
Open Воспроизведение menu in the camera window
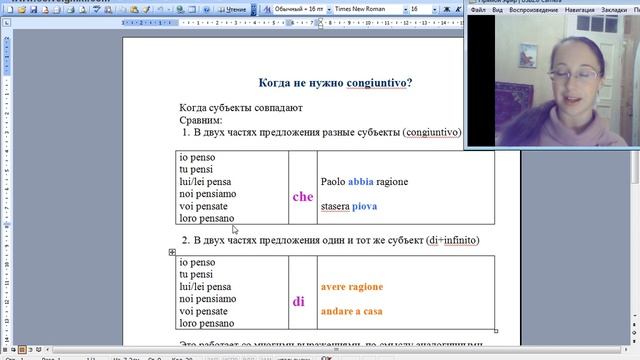coord(533,9)
